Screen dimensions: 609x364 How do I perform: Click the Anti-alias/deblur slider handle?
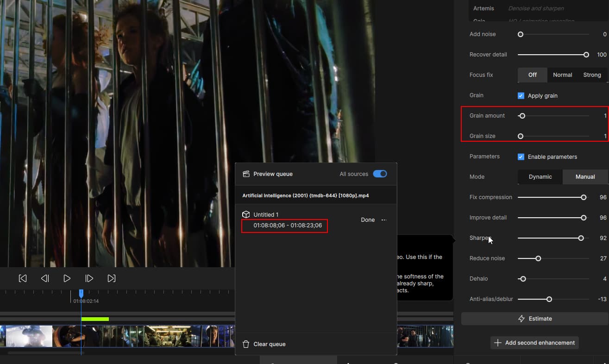tap(549, 299)
